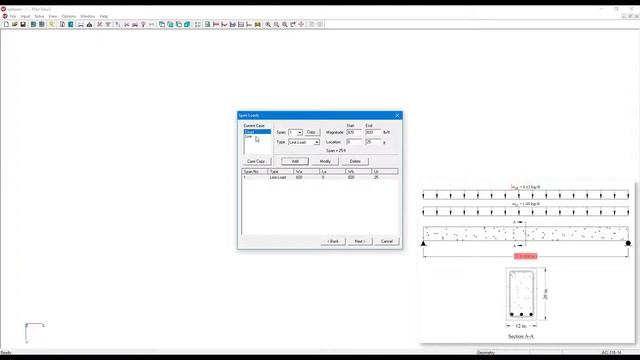This screenshot has height=360, width=640.
Task: Click the red highlighted span label on beam diagram
Action: click(525, 256)
